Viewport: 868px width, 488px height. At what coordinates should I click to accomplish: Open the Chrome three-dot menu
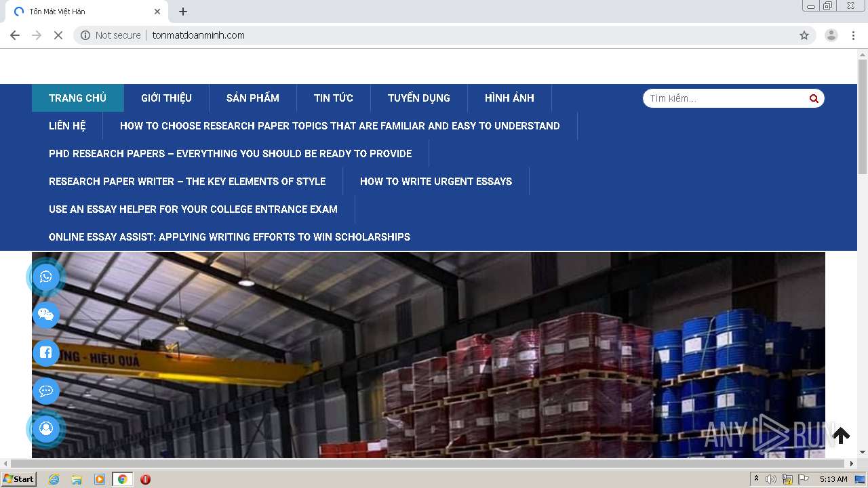(x=853, y=35)
